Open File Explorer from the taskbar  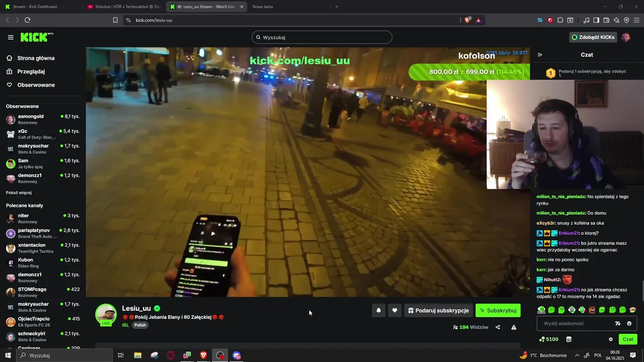click(137, 355)
